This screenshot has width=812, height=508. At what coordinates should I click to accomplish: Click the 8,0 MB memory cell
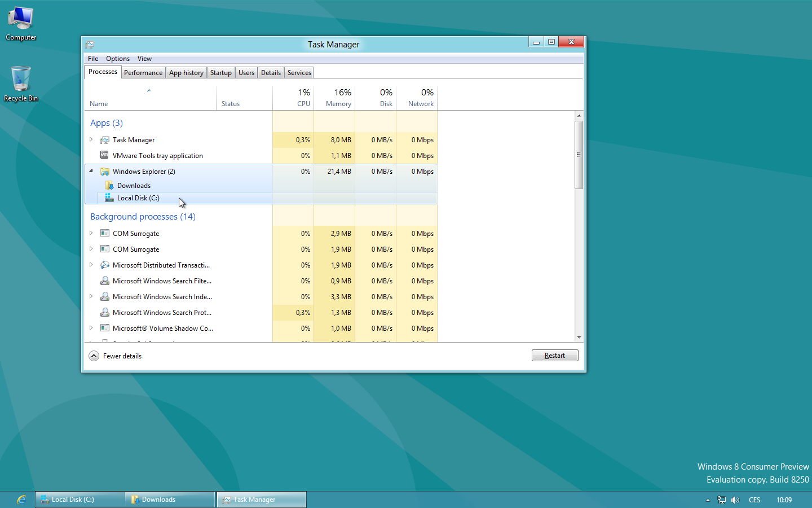click(334, 140)
